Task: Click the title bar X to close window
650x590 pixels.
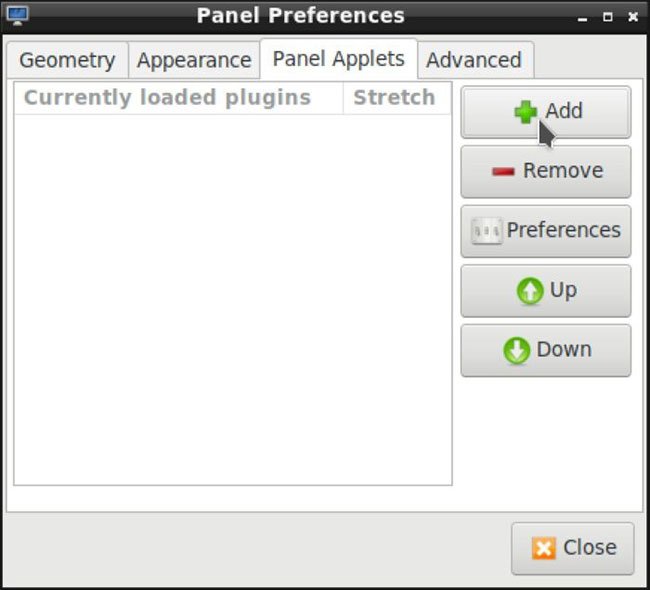Action: click(x=633, y=17)
